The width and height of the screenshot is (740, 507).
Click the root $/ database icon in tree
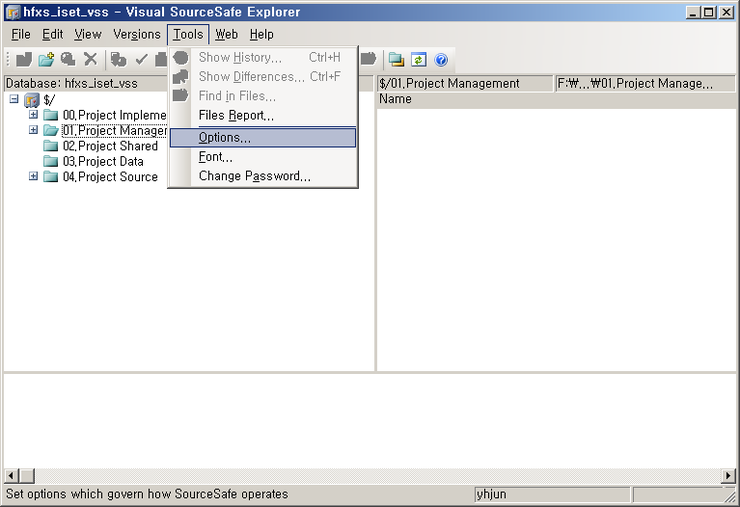pyautogui.click(x=32, y=100)
